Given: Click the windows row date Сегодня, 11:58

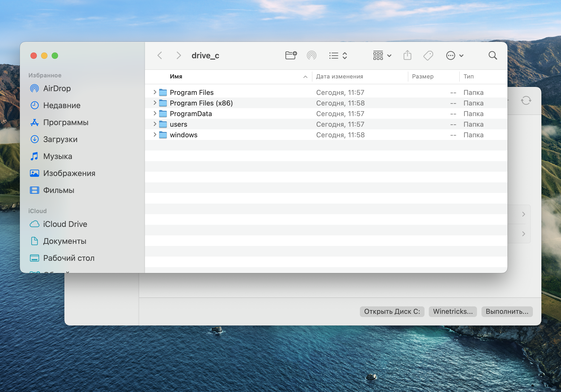Looking at the screenshot, I should click(x=340, y=135).
